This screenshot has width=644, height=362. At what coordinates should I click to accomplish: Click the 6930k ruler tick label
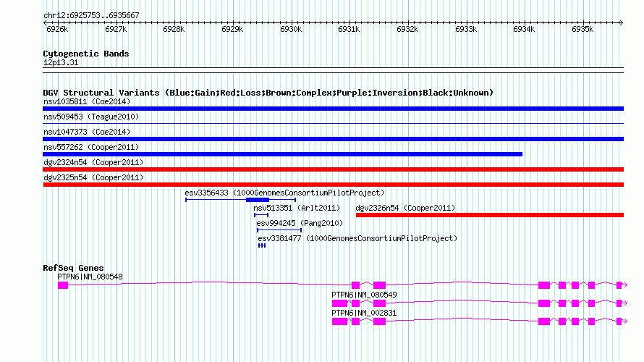291,29
